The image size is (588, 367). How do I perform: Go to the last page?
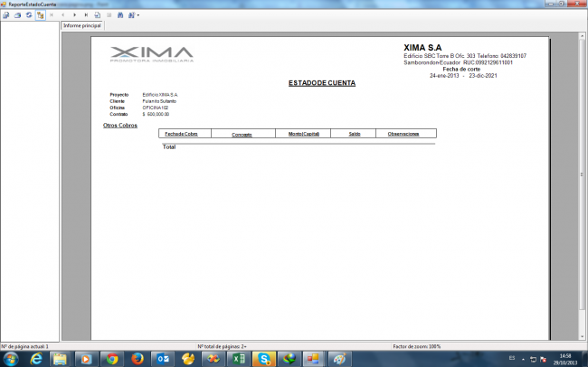[86, 15]
